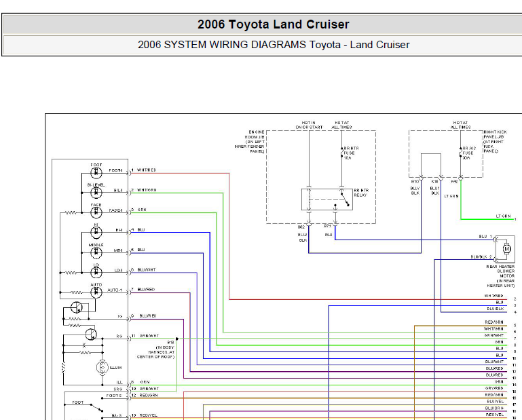The height and width of the screenshot is (420, 522).
Task: Select the BI-LEVEL indicator LED symbol
Action: [96, 193]
